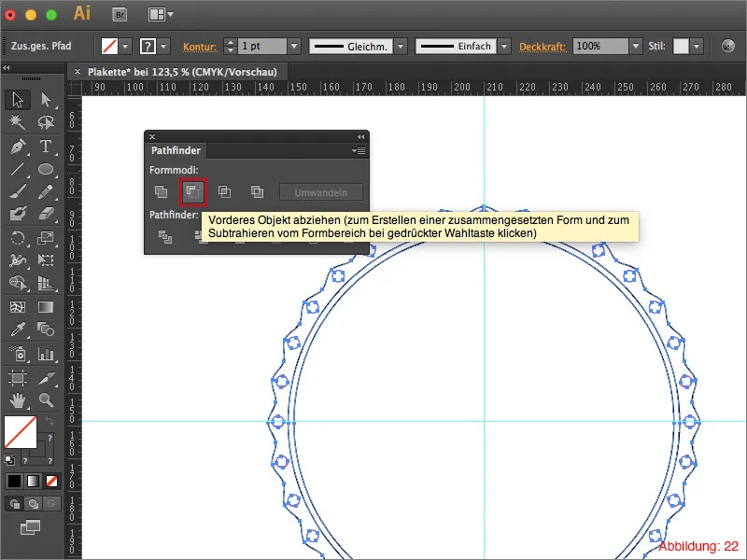
Task: Select the Free Transform tool
Action: pos(46,260)
